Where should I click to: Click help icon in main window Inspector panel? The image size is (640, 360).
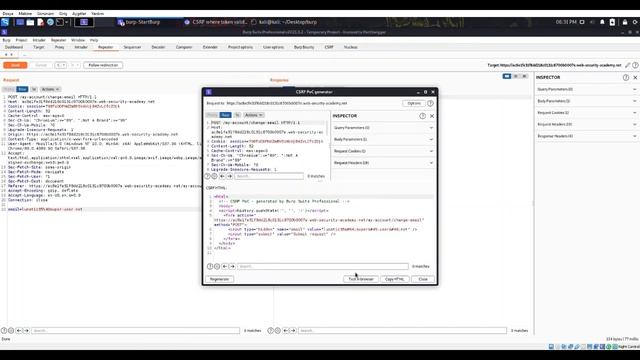point(626,77)
